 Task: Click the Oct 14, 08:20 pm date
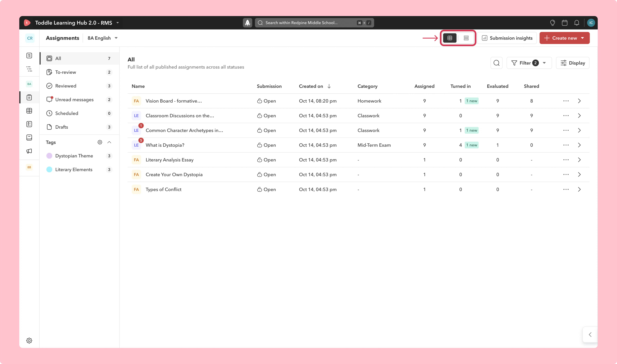point(318,101)
